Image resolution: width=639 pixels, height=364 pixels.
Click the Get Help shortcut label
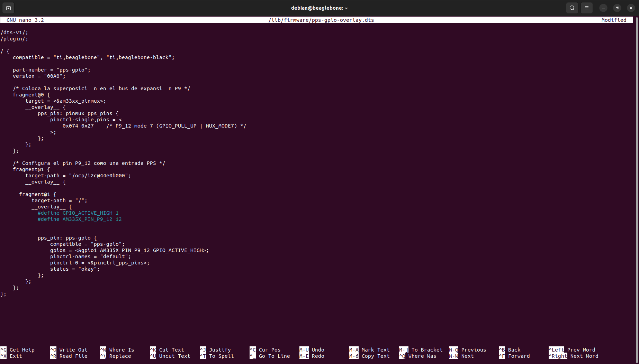(x=22, y=350)
